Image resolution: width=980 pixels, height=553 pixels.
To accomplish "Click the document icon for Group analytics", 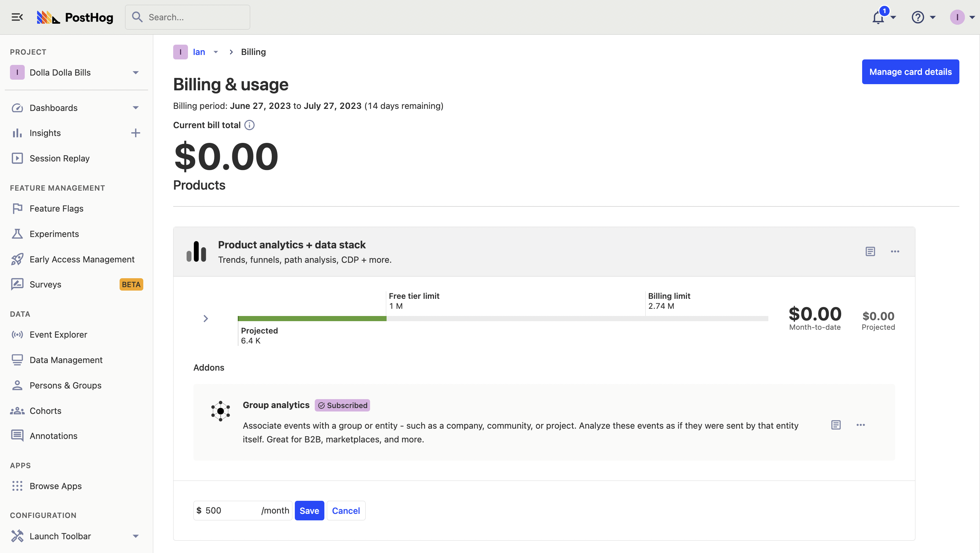I will 836,425.
